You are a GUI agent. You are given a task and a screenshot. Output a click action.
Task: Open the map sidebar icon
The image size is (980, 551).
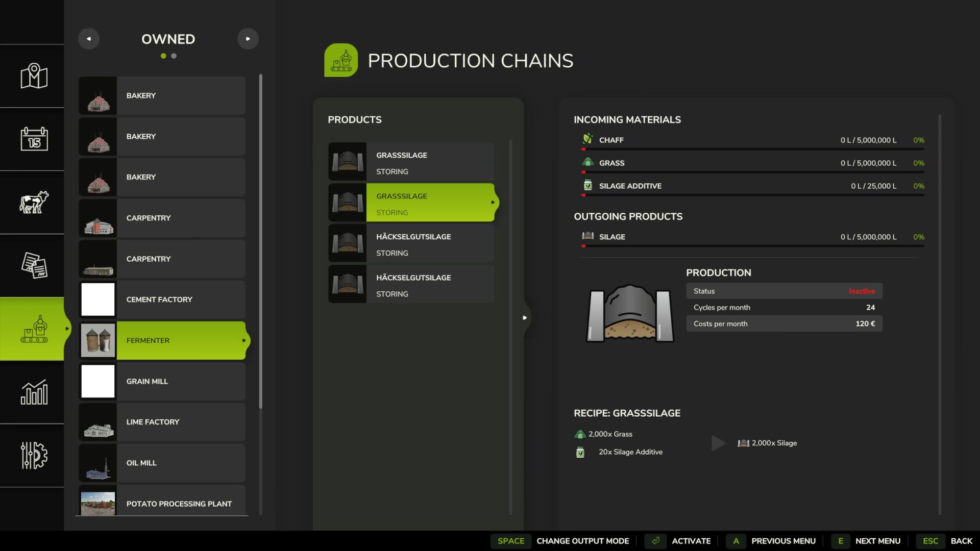pos(34,76)
